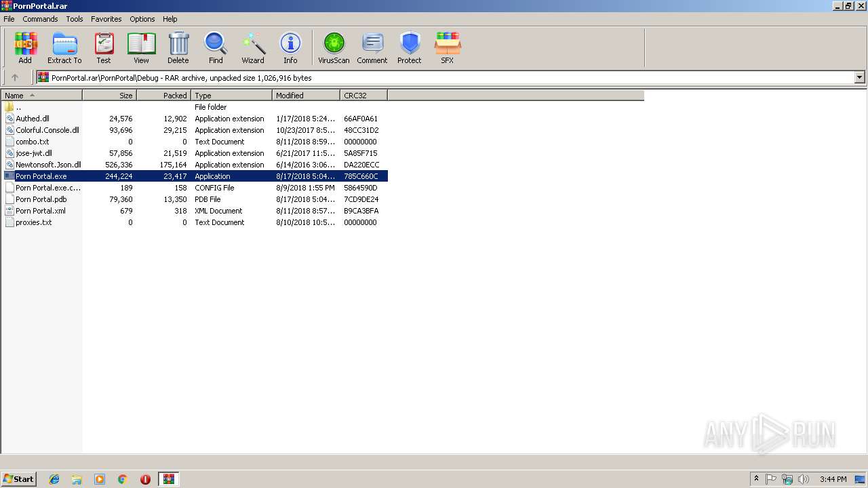Viewport: 868px width, 488px height.
Task: Open Opera from the taskbar
Action: pos(145,479)
